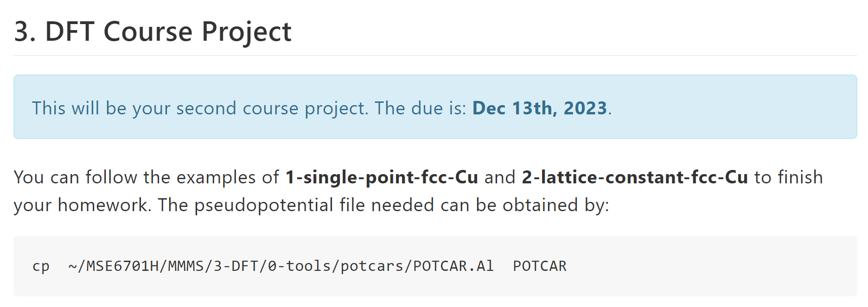The image size is (868, 307).
Task: Click the bold "Dec 13th, 2023" due date
Action: point(539,108)
